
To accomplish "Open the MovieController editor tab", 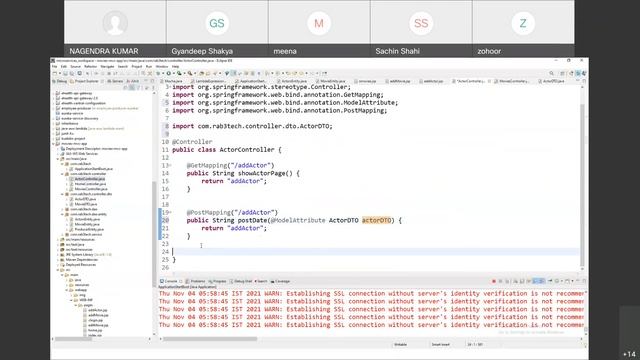I will 513,81.
